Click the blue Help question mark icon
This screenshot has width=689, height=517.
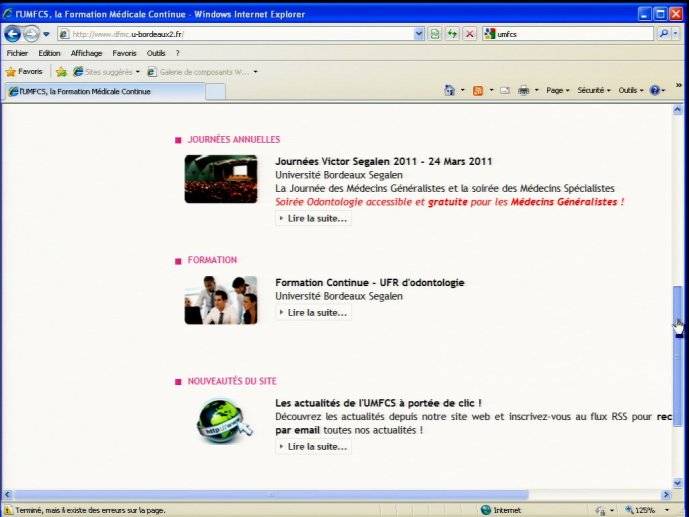pyautogui.click(x=655, y=90)
